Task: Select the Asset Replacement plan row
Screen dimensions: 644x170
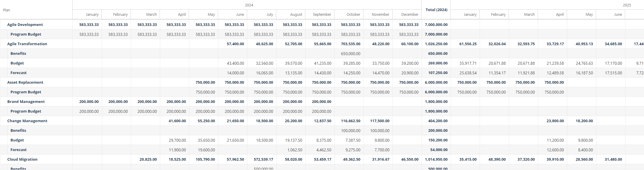Action: (25, 82)
